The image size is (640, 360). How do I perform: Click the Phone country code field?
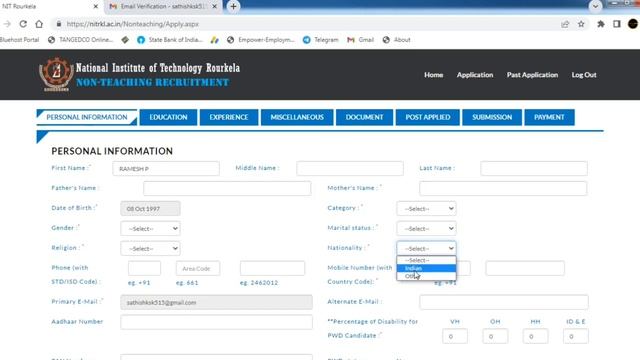(144, 269)
